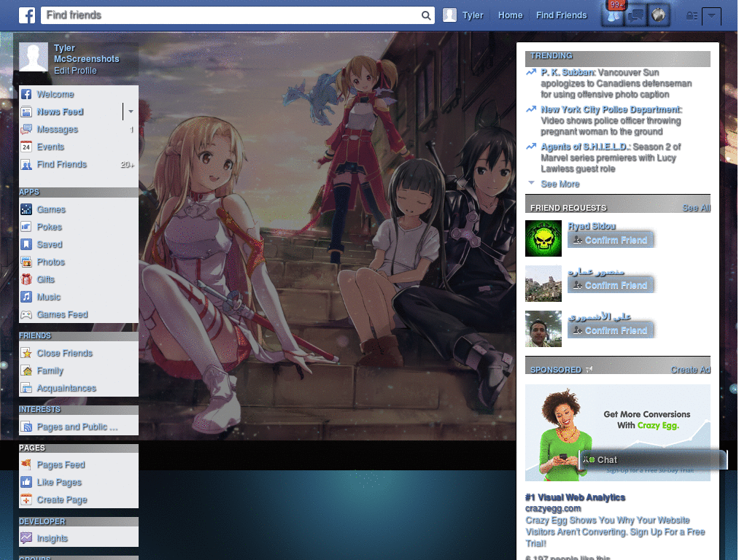Click the Crazy Egg sponsored ad image

pos(618,433)
